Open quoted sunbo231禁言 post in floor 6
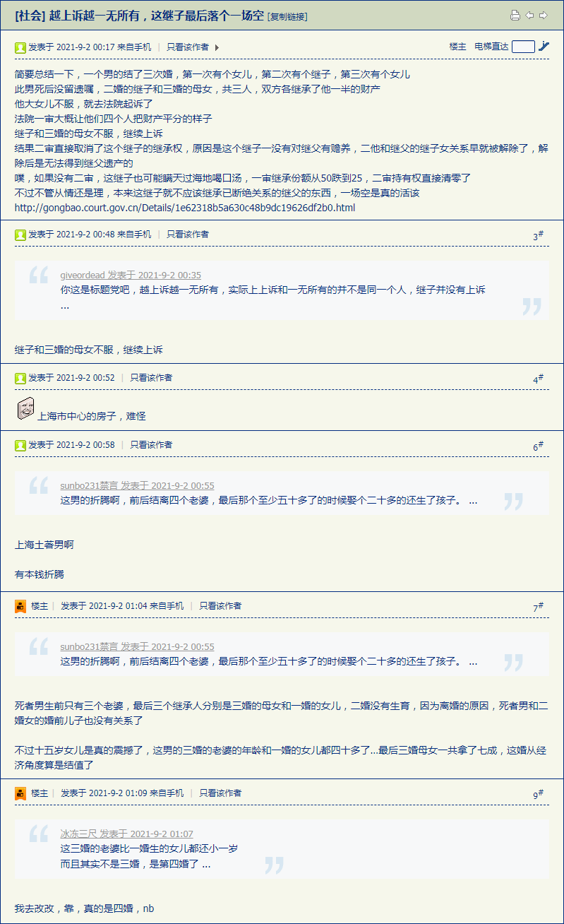Screen dimensions: 564x924 tap(137, 486)
